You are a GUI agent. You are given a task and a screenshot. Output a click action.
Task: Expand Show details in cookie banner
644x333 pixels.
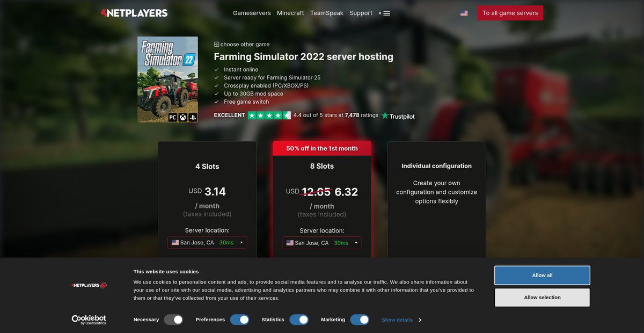tap(401, 320)
